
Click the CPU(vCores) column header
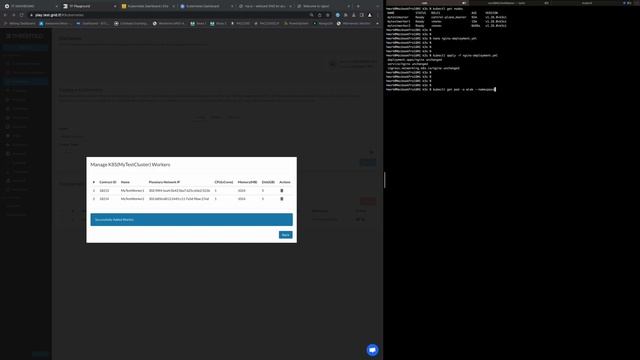pyautogui.click(x=224, y=182)
